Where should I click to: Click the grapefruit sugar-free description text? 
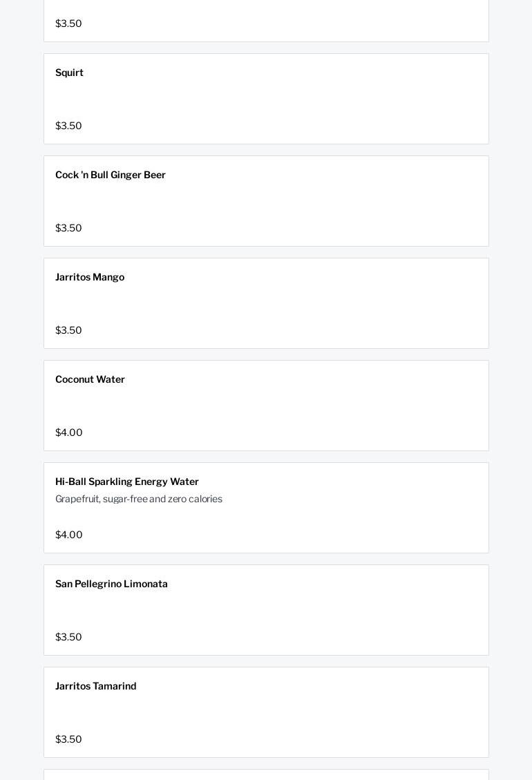pyautogui.click(x=139, y=499)
